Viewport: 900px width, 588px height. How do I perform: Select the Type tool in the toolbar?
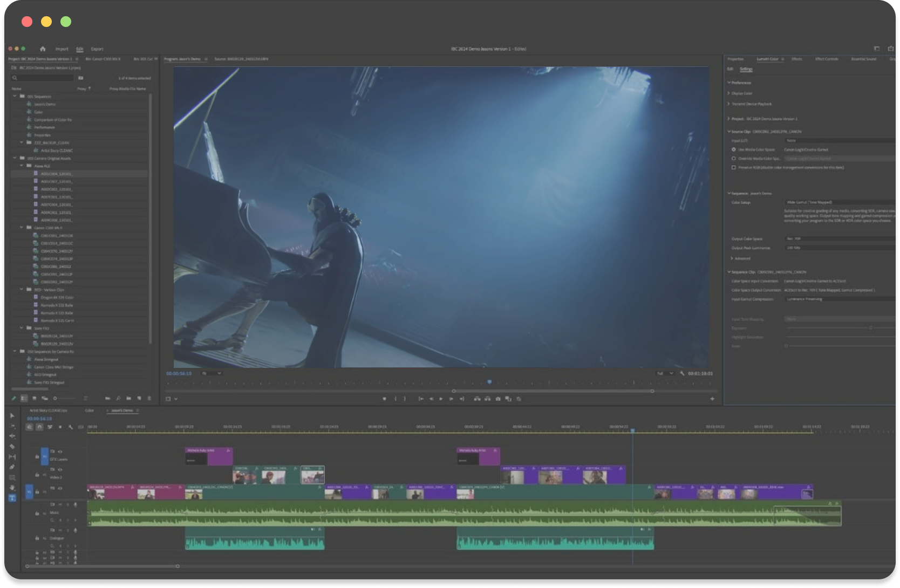[12, 498]
